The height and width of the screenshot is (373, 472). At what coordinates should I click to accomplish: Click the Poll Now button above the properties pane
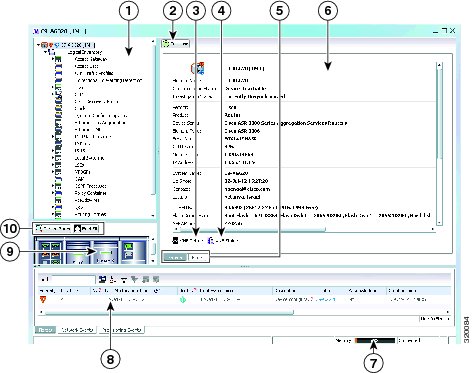176,44
